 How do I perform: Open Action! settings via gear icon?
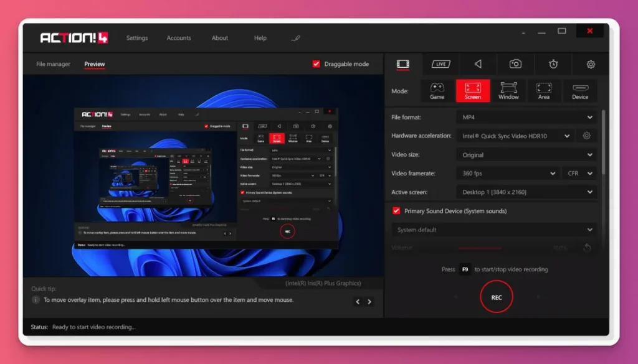(x=590, y=64)
